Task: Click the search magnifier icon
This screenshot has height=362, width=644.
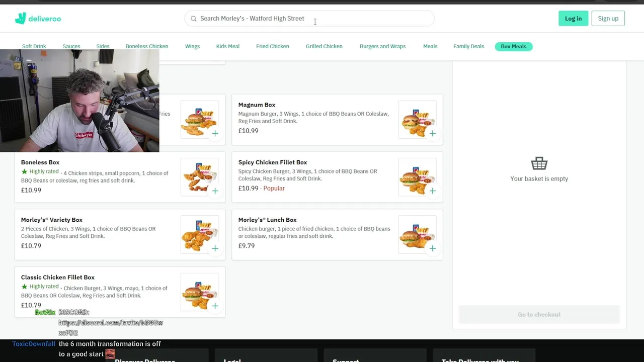Action: [x=194, y=19]
